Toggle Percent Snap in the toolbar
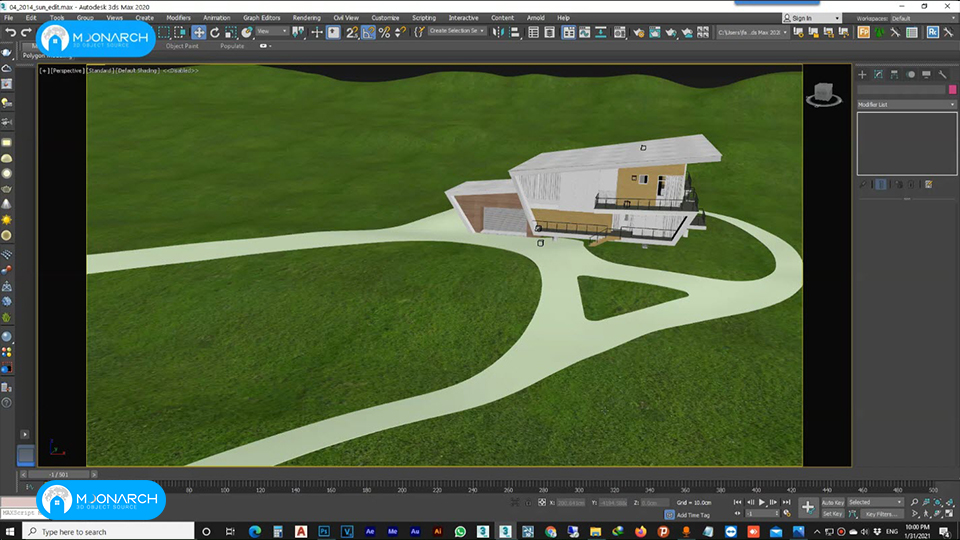 tap(384, 32)
